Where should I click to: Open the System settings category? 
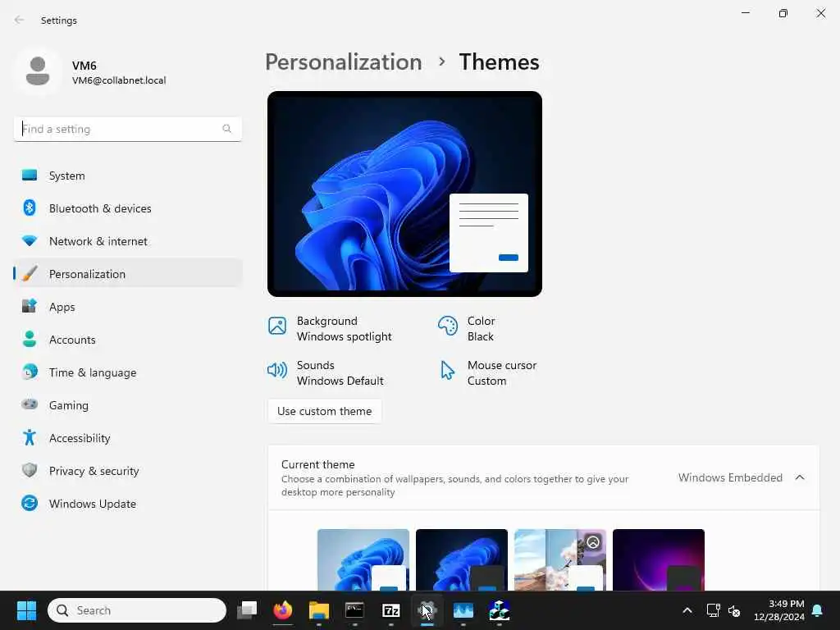click(x=127, y=176)
